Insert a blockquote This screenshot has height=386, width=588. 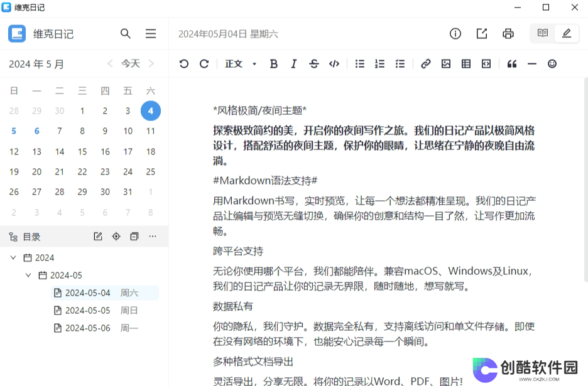pos(512,64)
